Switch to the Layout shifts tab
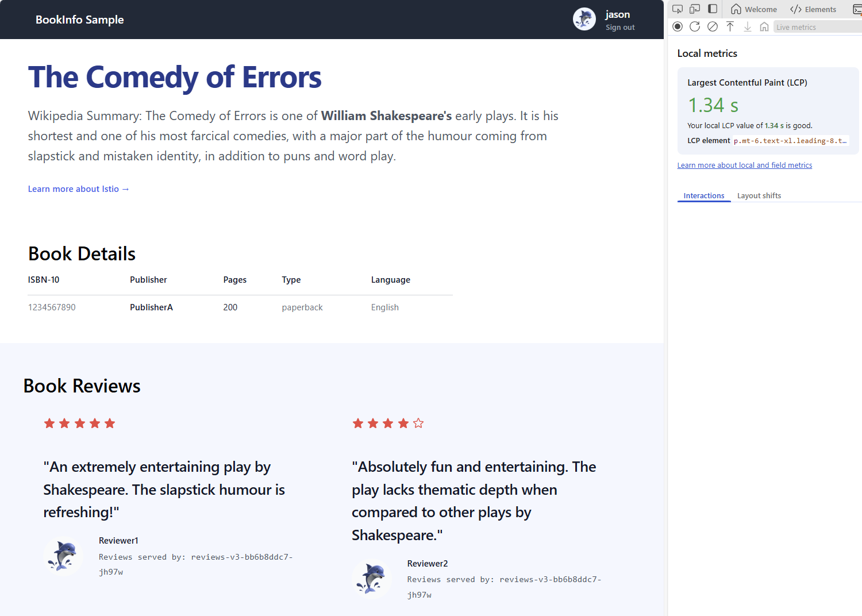 point(759,195)
